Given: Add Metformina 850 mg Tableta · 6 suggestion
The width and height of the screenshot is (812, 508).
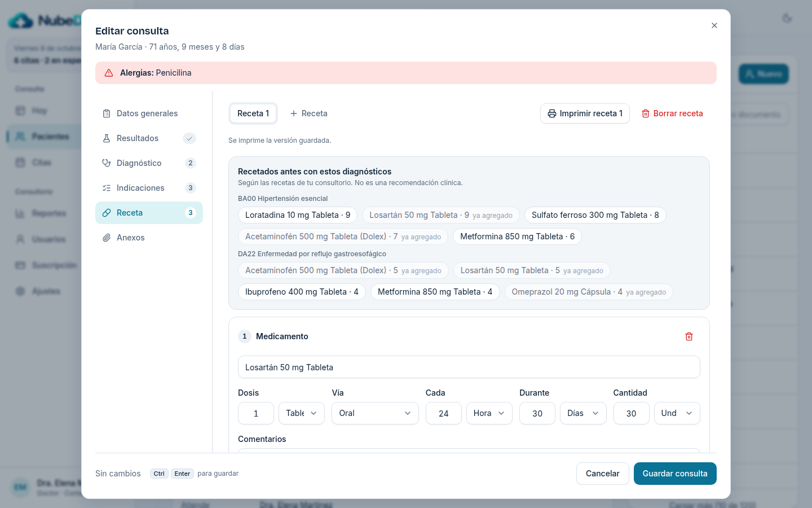Looking at the screenshot, I should (x=517, y=237).
